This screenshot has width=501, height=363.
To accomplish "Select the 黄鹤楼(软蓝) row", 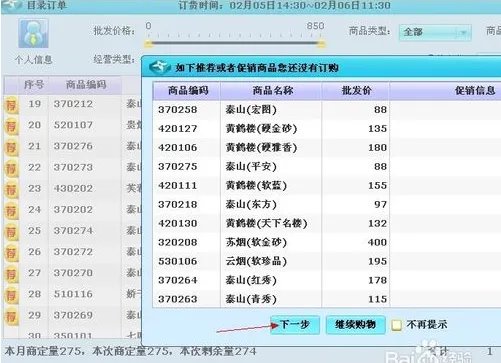I will click(x=327, y=186).
